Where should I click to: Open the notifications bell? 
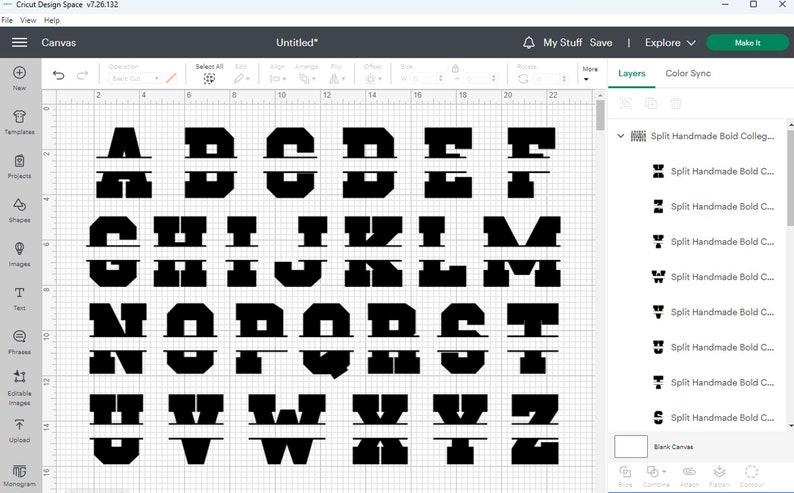(529, 43)
